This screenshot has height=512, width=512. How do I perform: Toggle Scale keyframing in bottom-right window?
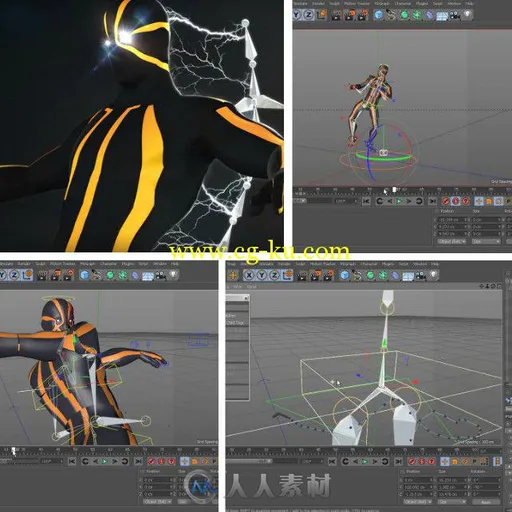(x=454, y=462)
